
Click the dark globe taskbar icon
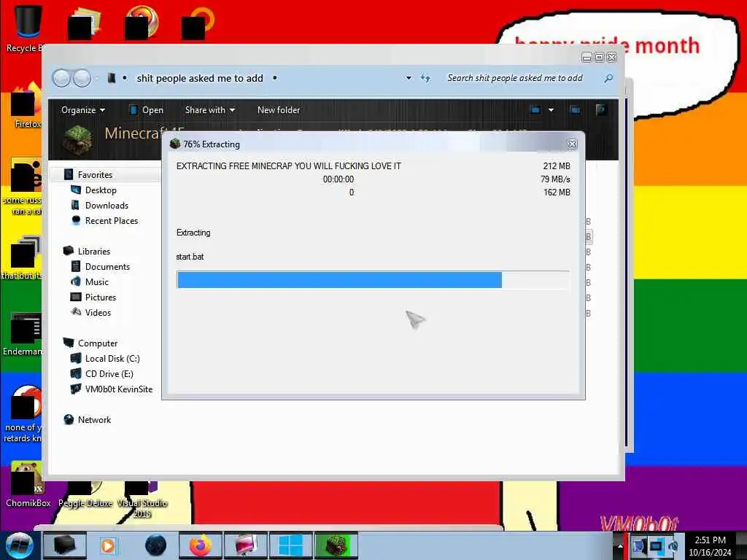pyautogui.click(x=155, y=545)
